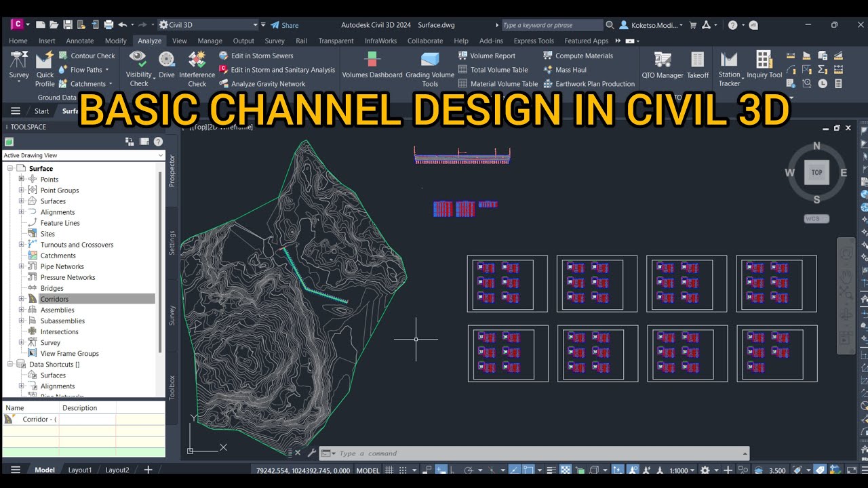Click the Sigma icon in the Inquiry panel
The width and height of the screenshot is (868, 488).
[x=823, y=69]
